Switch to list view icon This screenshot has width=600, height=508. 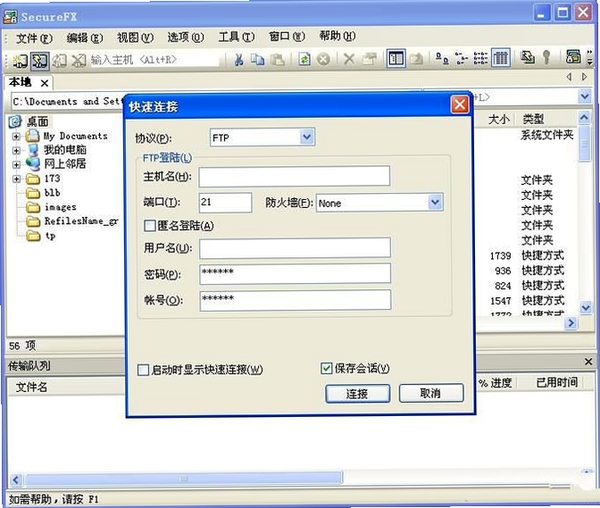click(481, 58)
